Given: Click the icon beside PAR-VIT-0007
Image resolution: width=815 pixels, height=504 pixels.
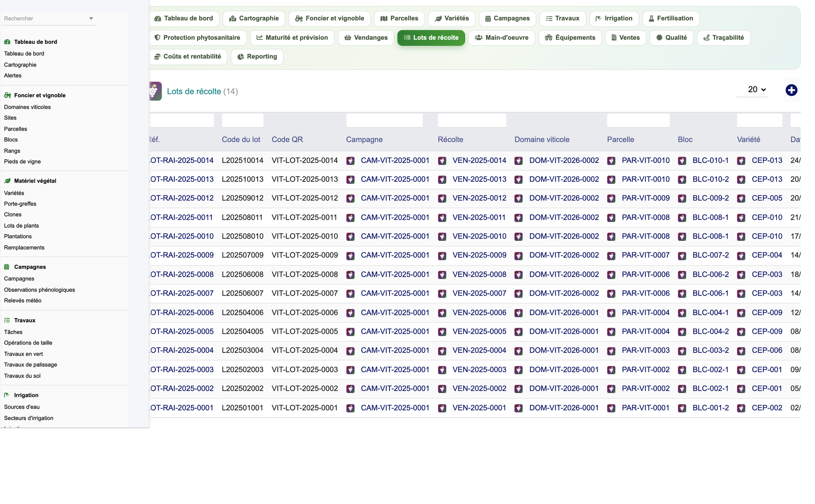Looking at the screenshot, I should tap(611, 255).
